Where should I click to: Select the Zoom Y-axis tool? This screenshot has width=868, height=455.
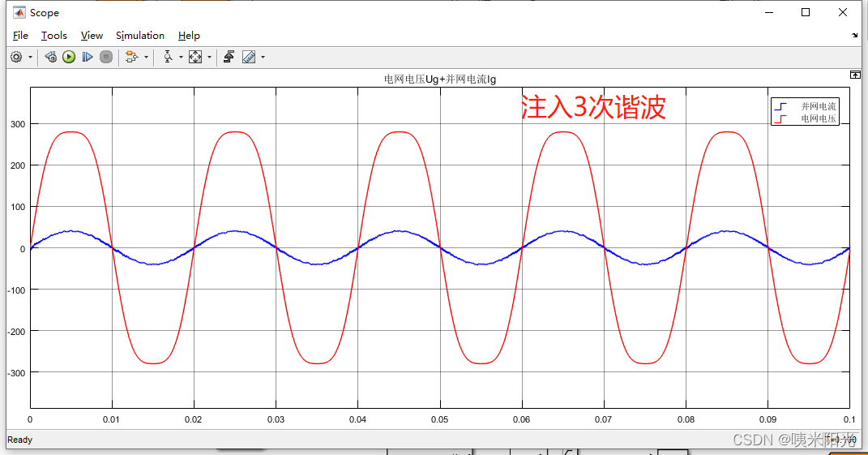point(168,57)
